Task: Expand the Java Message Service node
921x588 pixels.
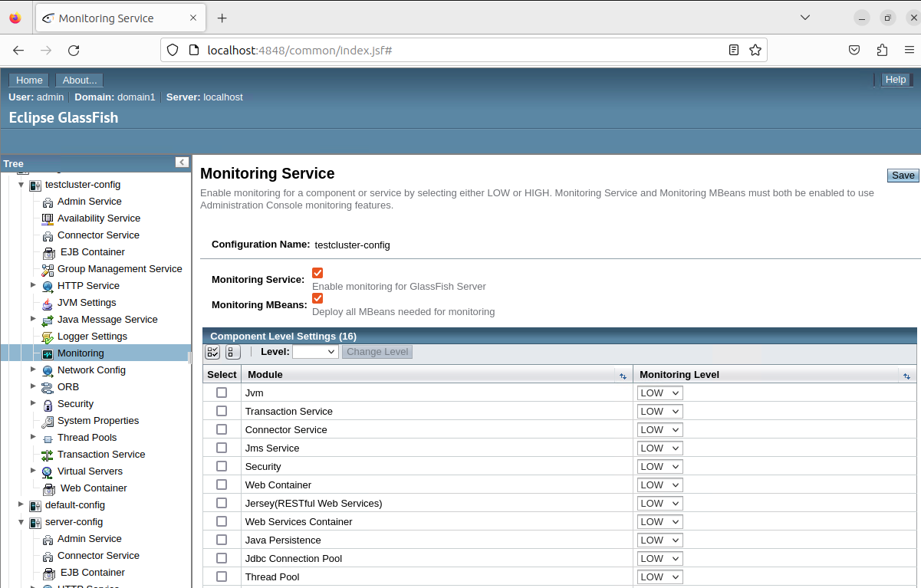Action: coord(34,319)
